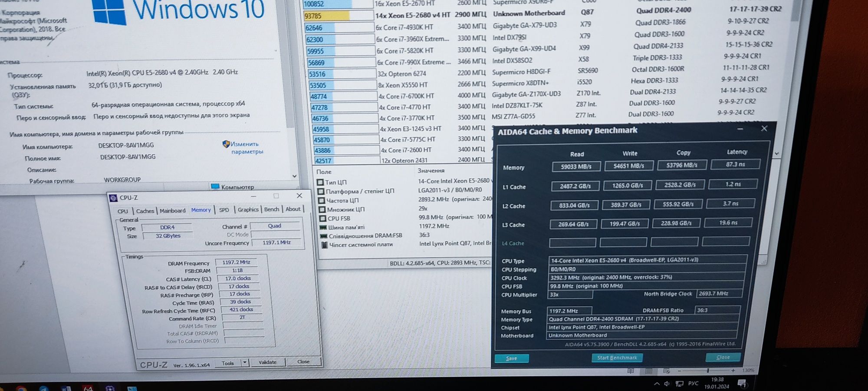Click the Close button in CPU-Z footer

coord(304,361)
